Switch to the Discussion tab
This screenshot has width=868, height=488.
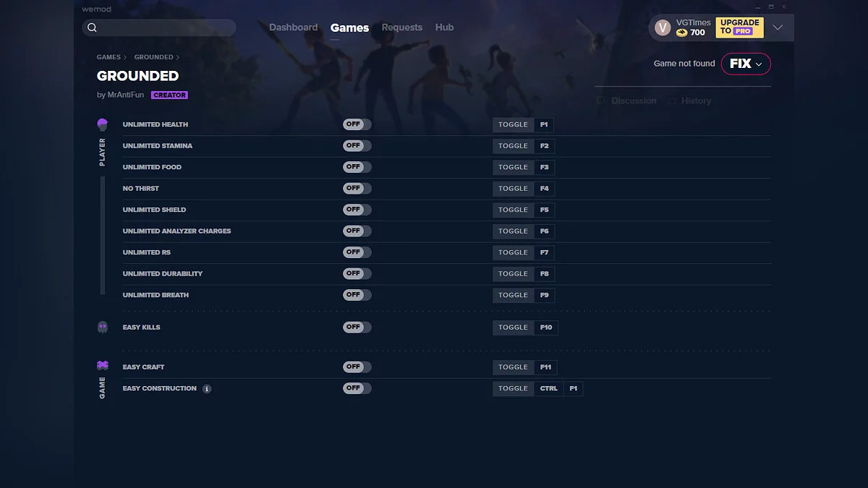click(x=626, y=101)
